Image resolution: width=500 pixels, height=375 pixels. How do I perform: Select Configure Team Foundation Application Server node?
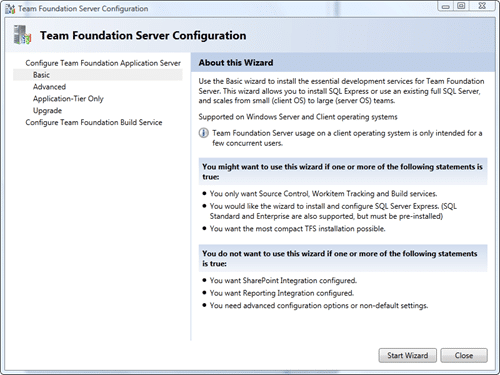pos(103,63)
